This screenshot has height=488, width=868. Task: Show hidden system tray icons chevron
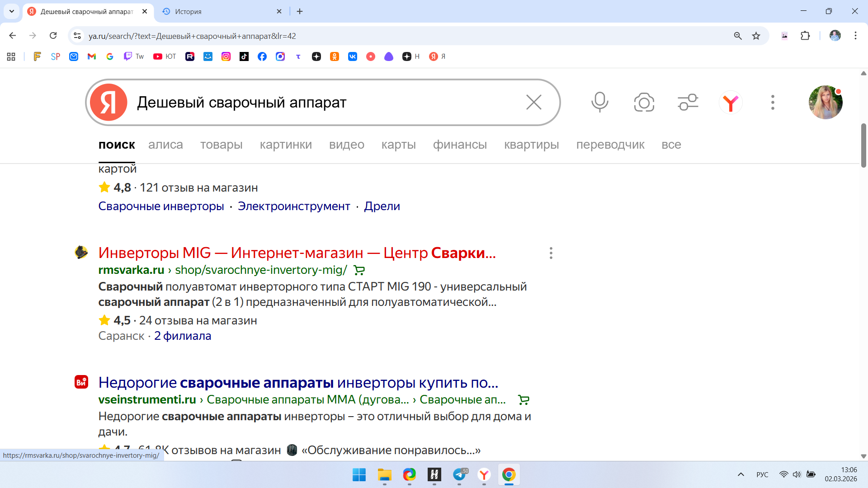pyautogui.click(x=741, y=474)
